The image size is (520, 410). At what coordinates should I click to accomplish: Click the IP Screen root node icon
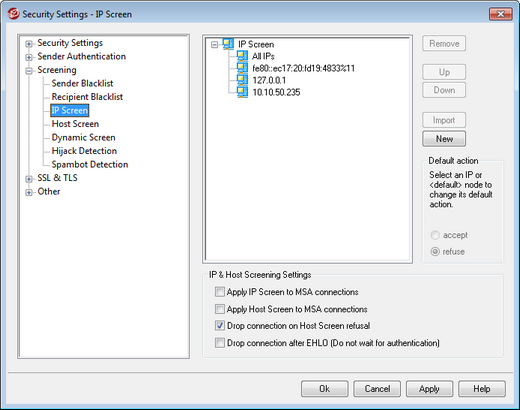click(228, 44)
